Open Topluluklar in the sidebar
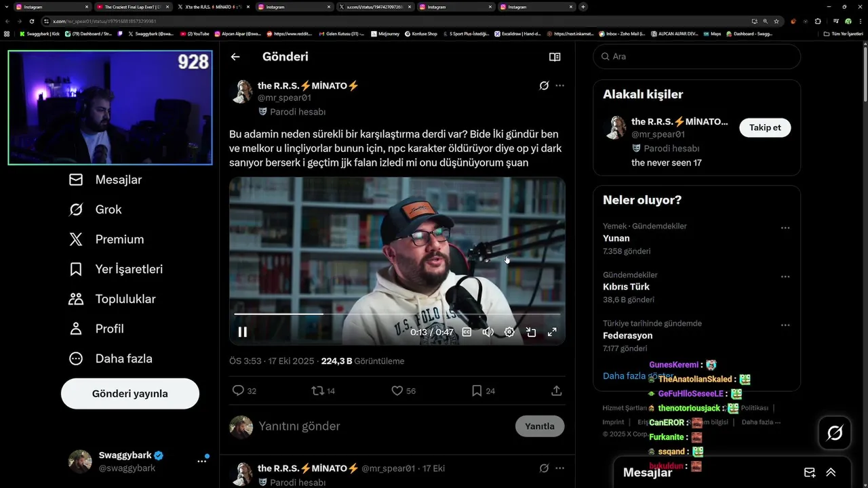 pyautogui.click(x=113, y=299)
